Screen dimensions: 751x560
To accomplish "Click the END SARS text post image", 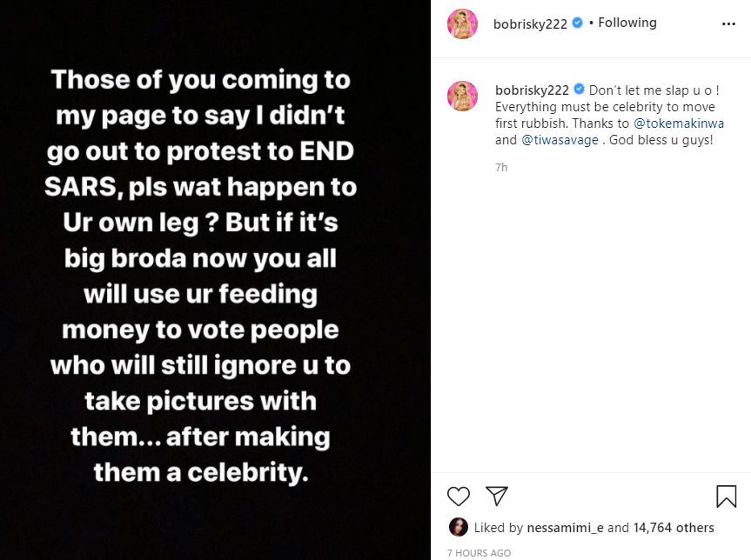I will [215, 278].
